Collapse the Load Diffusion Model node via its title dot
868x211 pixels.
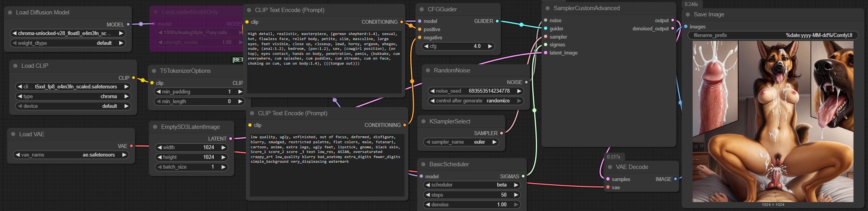(x=10, y=12)
